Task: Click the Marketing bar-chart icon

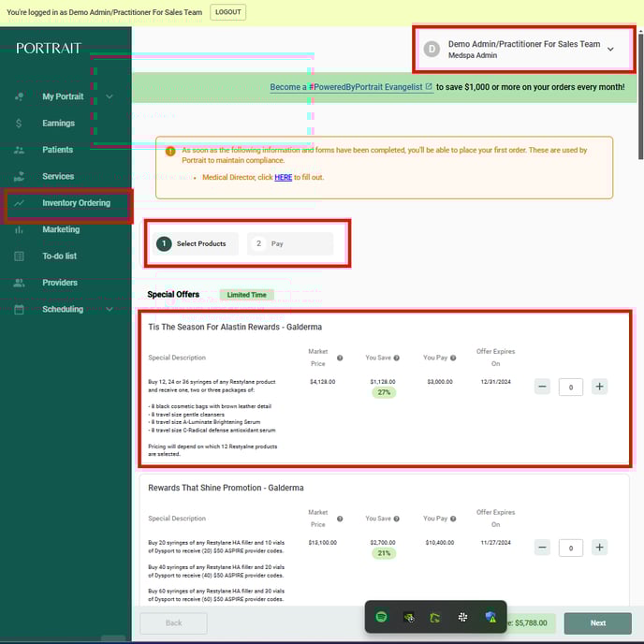Action: click(19, 229)
